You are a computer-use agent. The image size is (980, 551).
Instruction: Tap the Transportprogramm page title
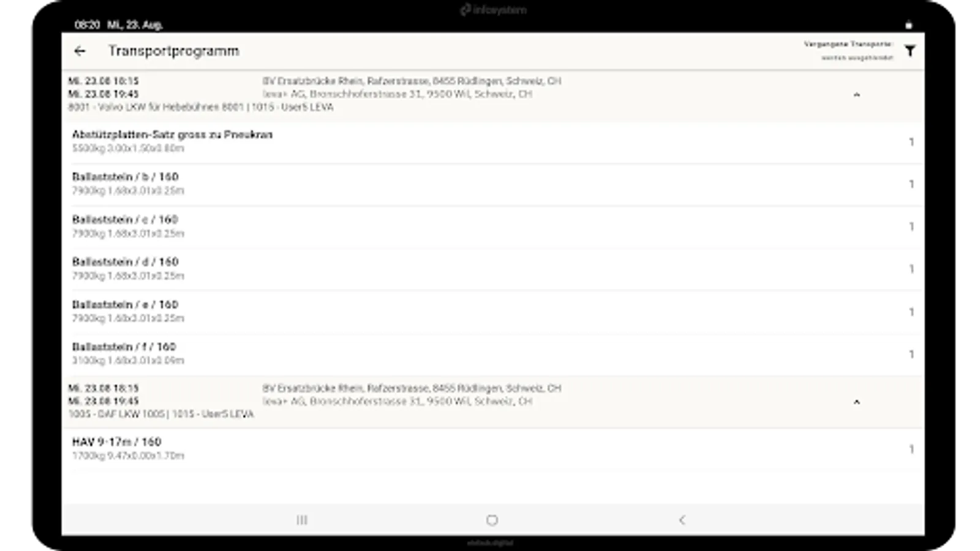pyautogui.click(x=174, y=51)
